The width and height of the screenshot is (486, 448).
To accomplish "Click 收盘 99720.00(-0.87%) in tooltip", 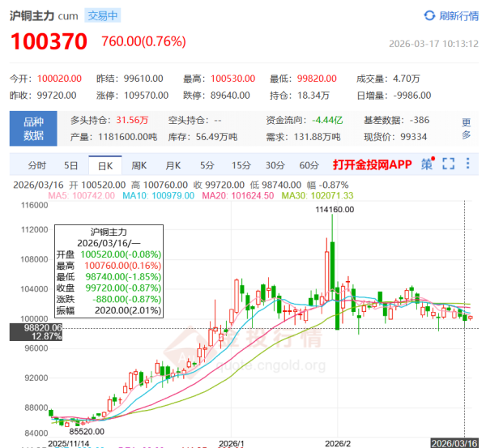I will point(109,288).
